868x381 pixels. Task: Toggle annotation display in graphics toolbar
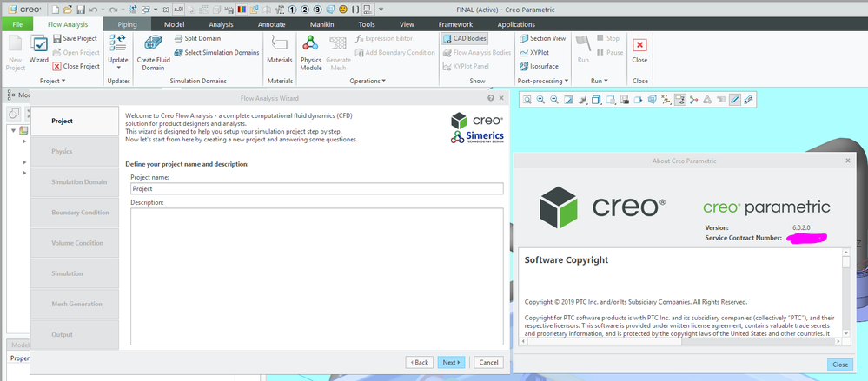click(681, 100)
